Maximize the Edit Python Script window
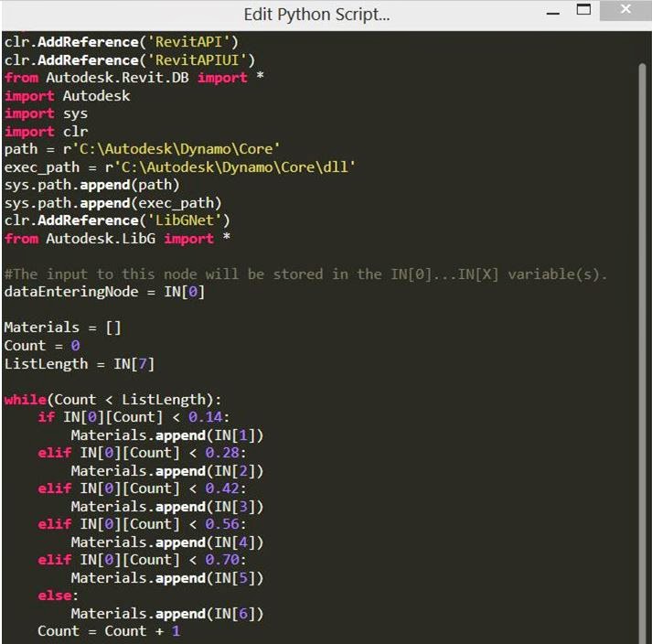Viewport: 652px width, 644px height. click(x=583, y=9)
